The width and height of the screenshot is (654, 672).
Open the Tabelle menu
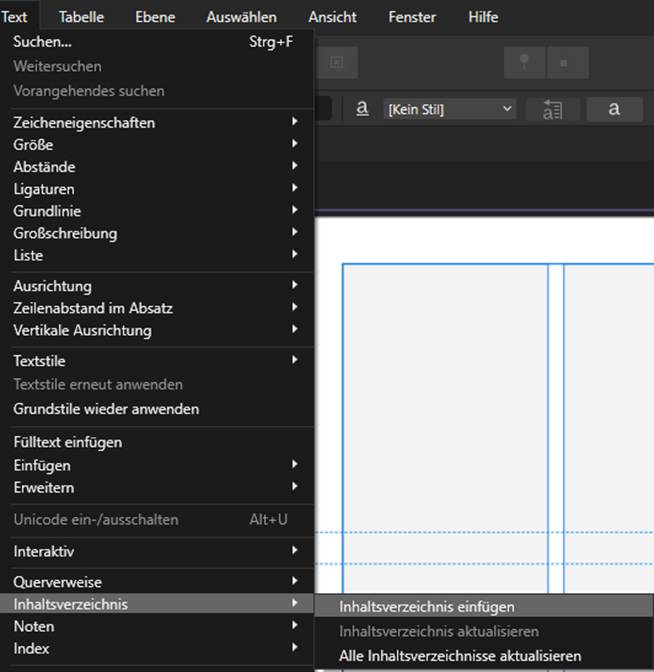(81, 17)
